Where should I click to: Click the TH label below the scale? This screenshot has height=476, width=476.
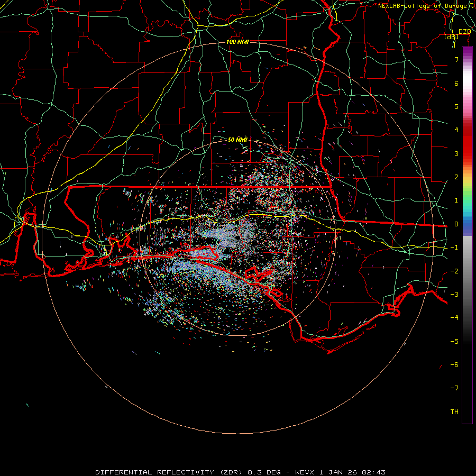click(x=454, y=412)
